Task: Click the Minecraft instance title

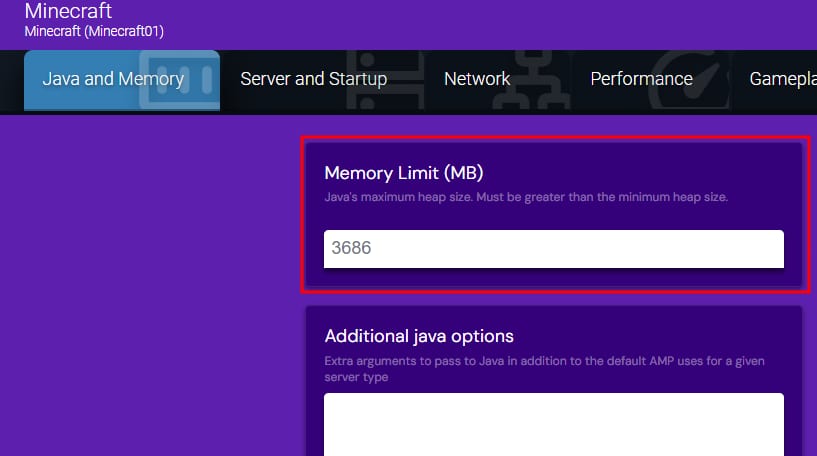Action: click(x=68, y=12)
